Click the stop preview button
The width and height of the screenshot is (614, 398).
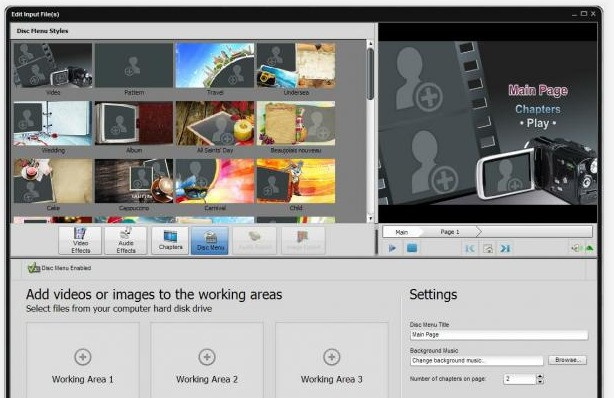[x=412, y=248]
